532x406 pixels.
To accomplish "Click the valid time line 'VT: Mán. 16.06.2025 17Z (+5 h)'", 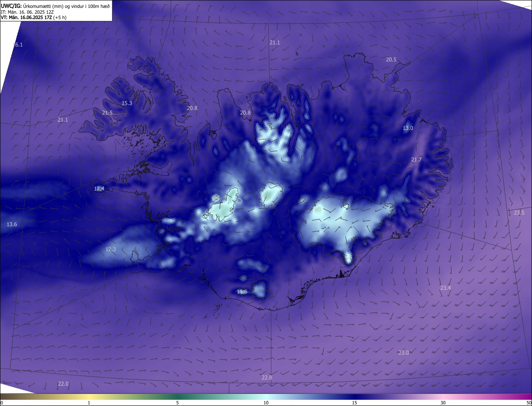I will 34,18.
